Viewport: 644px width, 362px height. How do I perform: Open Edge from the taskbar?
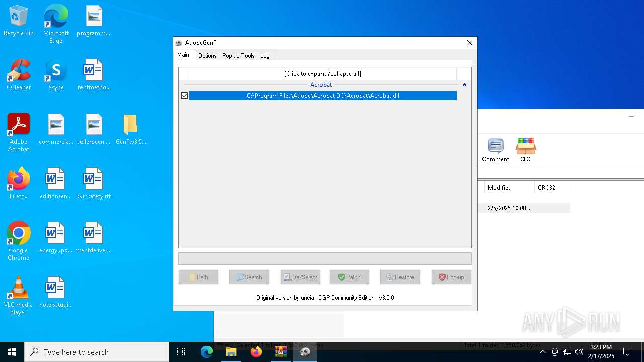207,352
